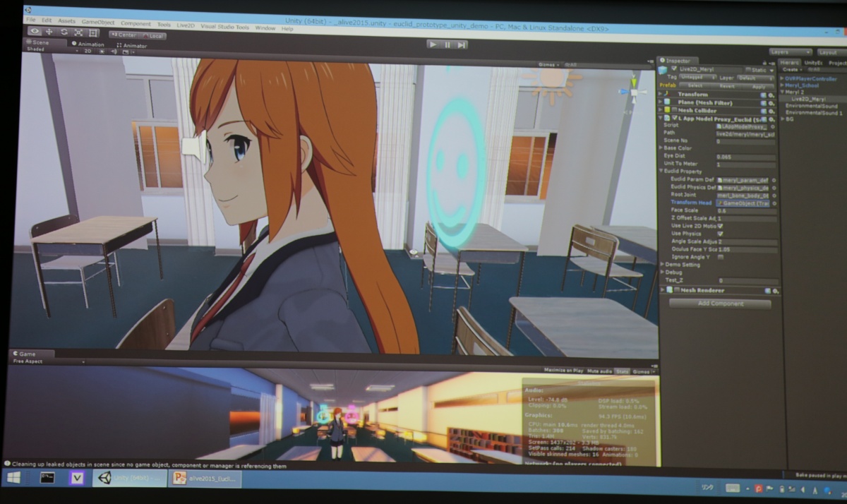Screen dimensions: 847x504
Task: Toggle L App Model Proxy_Euclid component checkbox
Action: [x=674, y=118]
